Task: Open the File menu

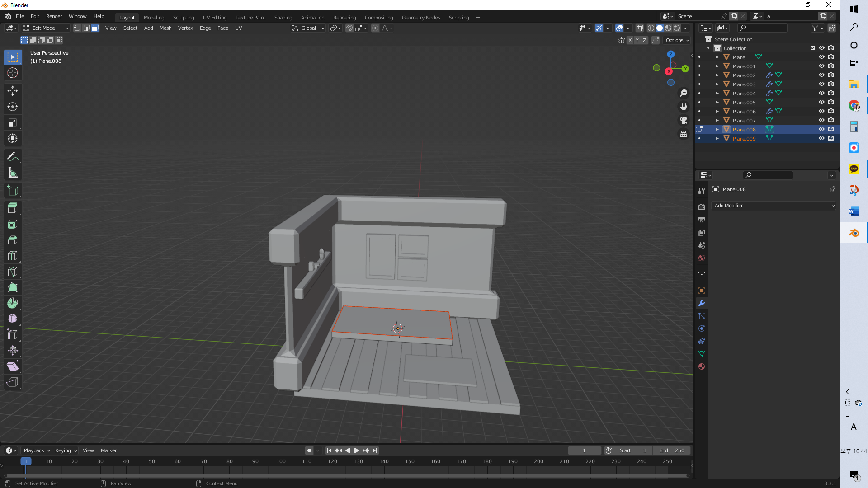Action: [x=20, y=16]
